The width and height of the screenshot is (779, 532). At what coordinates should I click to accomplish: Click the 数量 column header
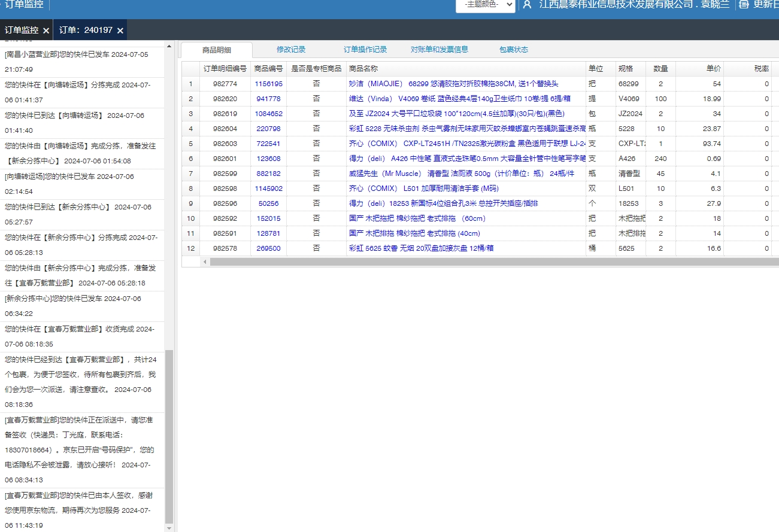660,69
